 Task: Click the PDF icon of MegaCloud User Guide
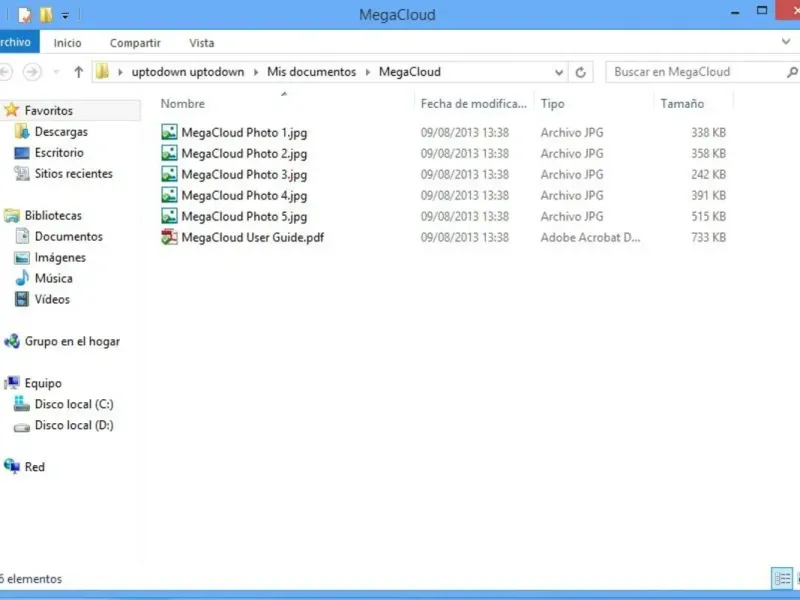pyautogui.click(x=169, y=237)
